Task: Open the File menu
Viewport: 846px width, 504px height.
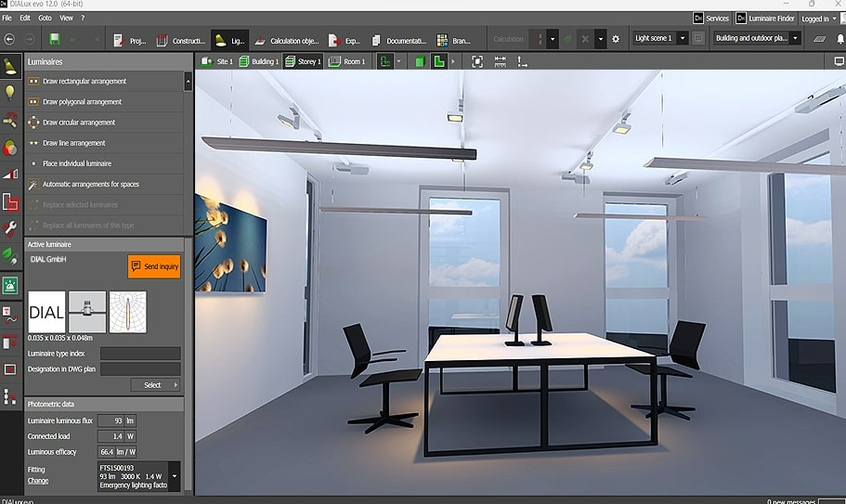Action: tap(7, 18)
